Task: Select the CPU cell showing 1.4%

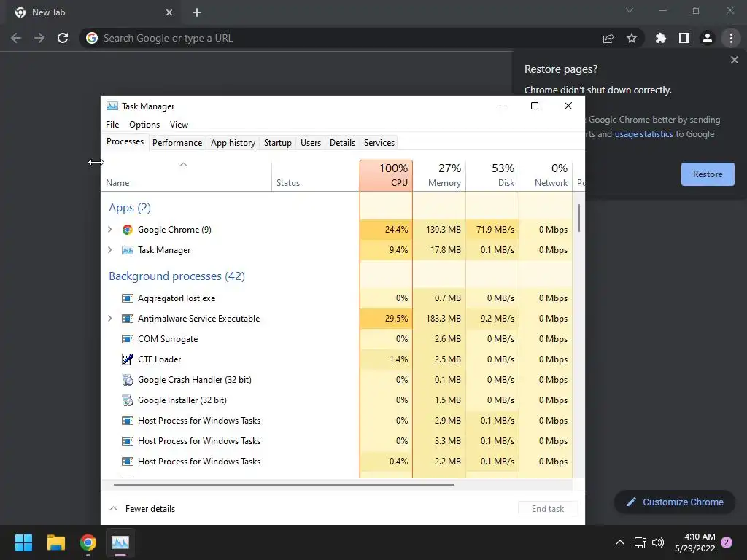Action: (386, 359)
